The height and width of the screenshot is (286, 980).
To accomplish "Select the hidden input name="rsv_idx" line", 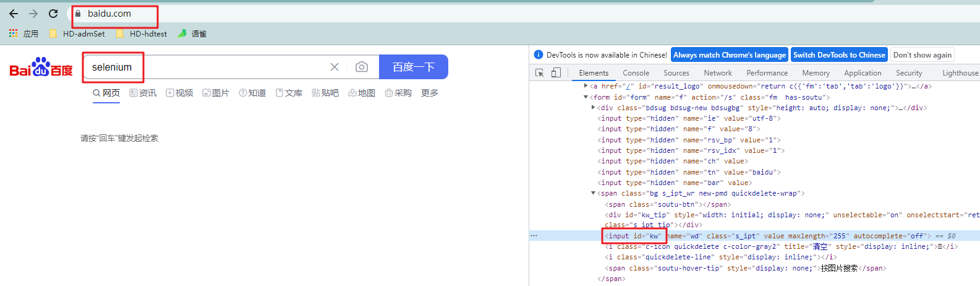I will 691,150.
